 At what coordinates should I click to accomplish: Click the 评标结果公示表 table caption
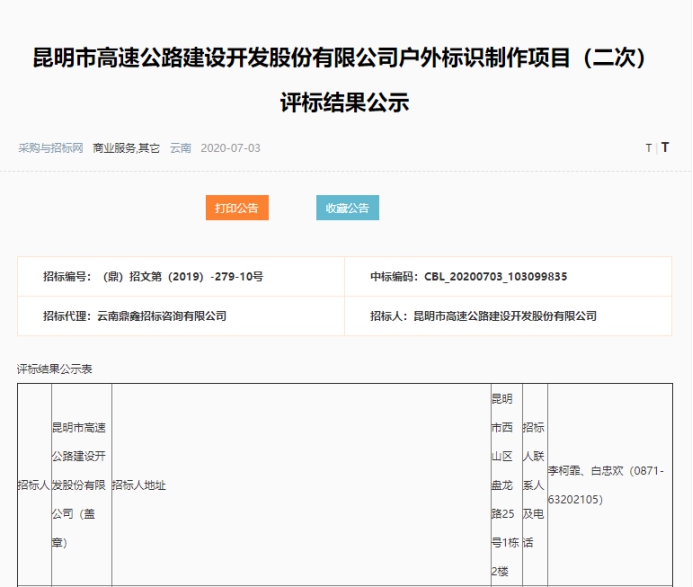[55, 369]
